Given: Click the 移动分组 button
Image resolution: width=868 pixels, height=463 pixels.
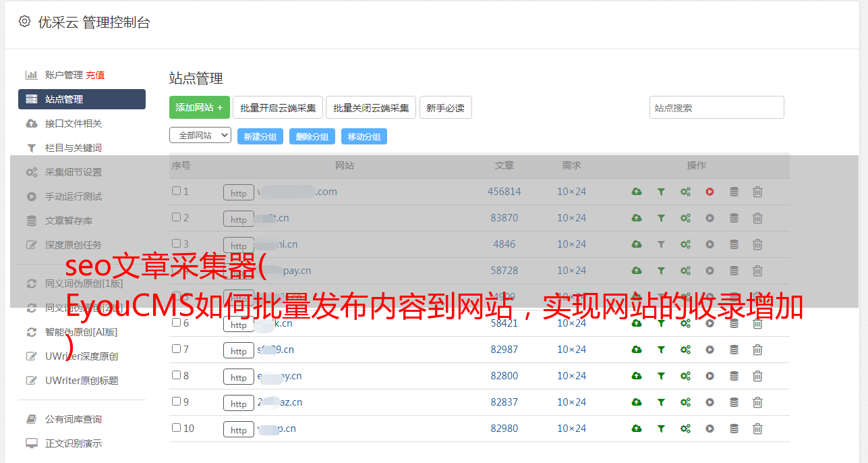Looking at the screenshot, I should point(364,136).
